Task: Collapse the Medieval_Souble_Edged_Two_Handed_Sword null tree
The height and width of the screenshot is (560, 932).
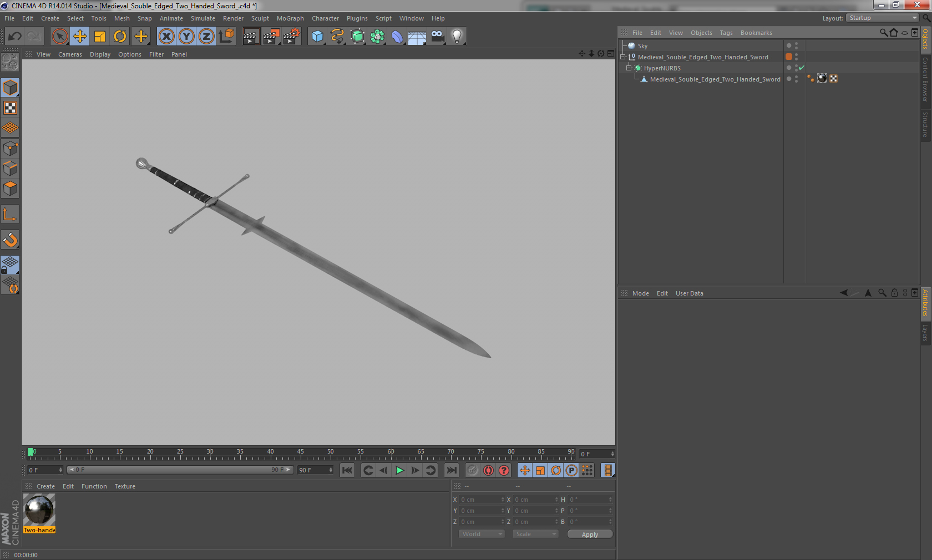Action: click(623, 57)
